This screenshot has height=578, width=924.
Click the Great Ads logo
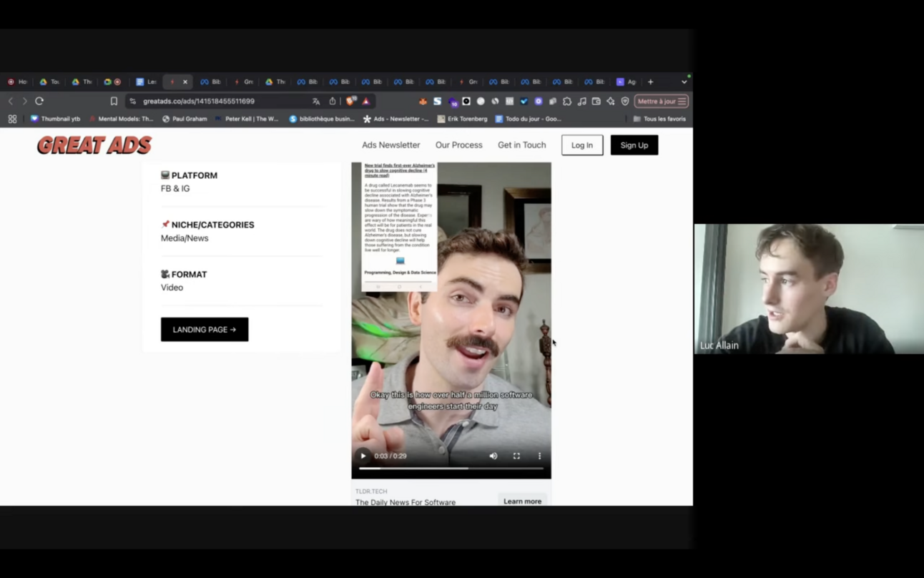94,144
